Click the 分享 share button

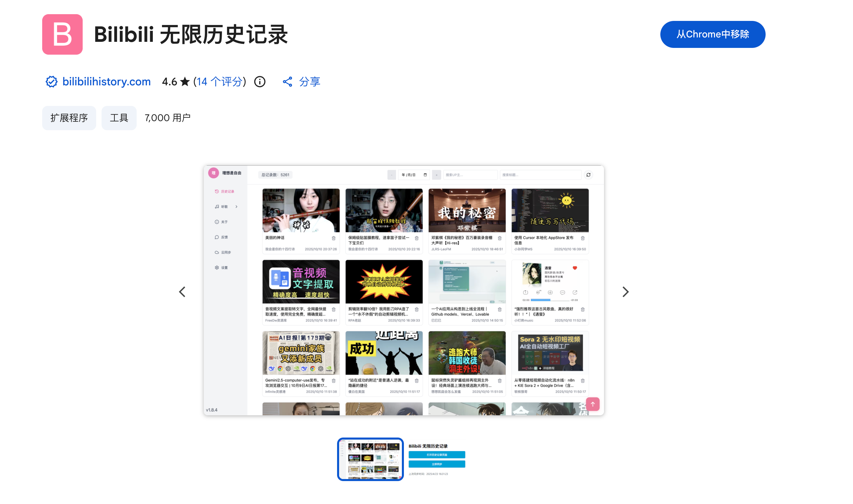pos(302,82)
